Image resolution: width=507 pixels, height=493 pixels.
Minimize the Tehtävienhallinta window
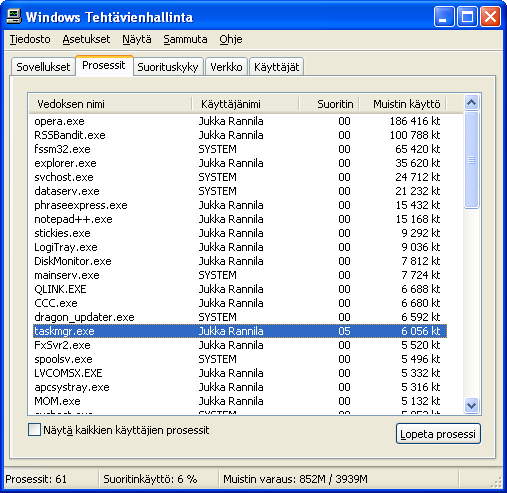coord(444,16)
